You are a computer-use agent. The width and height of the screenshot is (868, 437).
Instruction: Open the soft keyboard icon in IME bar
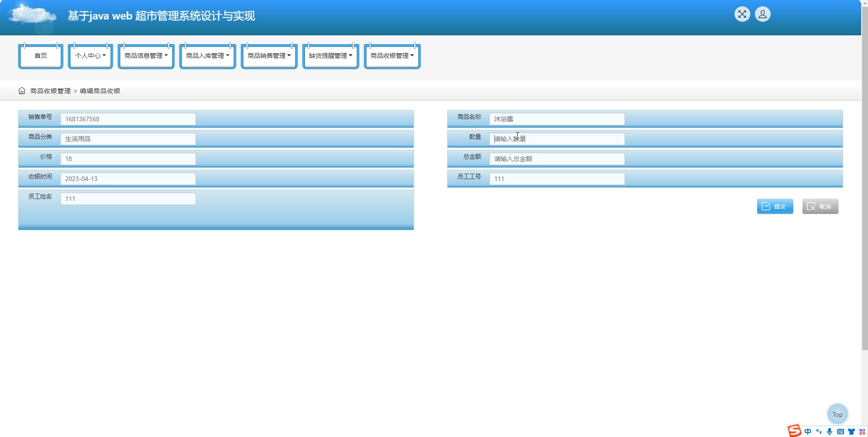840,432
